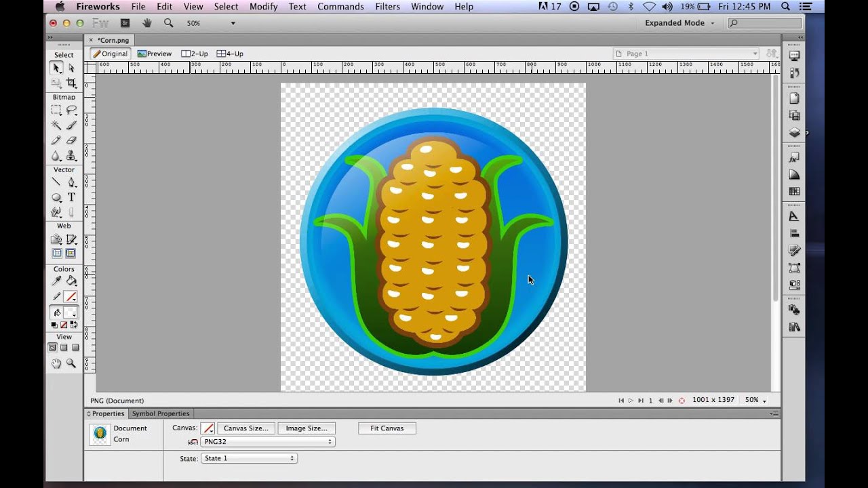Open the PNG32 export format dropdown
868x488 pixels.
pyautogui.click(x=268, y=442)
